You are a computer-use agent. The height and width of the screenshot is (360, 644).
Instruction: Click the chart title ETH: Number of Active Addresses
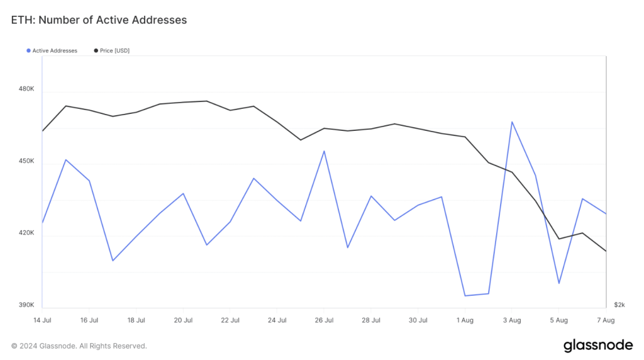(99, 20)
